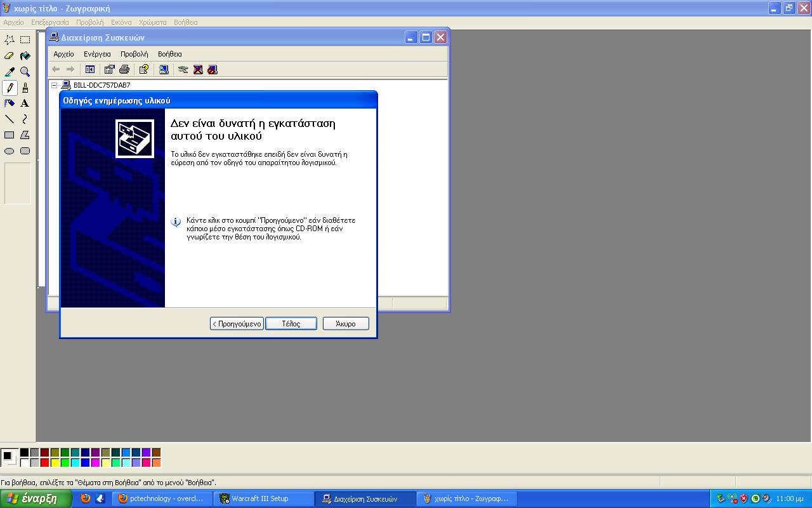
Task: Click Scan for hardware changes icon
Action: (x=164, y=69)
